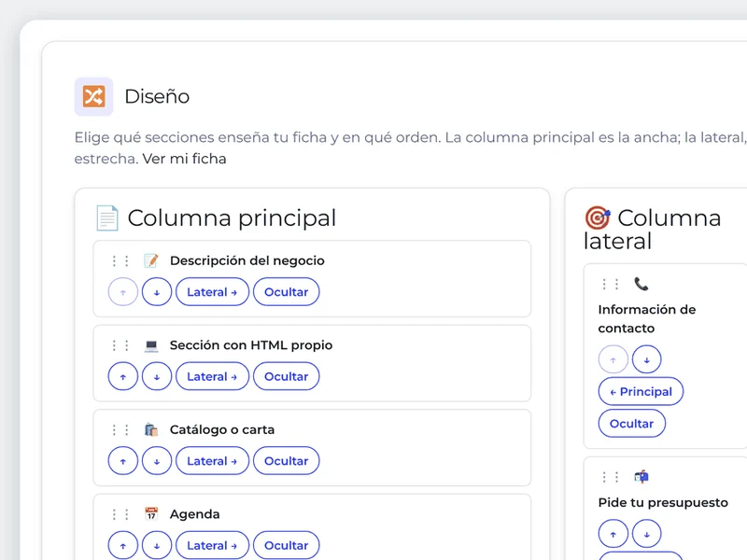This screenshot has width=747, height=560.
Task: Move 'Información de contacto' to Principal column
Action: click(641, 391)
